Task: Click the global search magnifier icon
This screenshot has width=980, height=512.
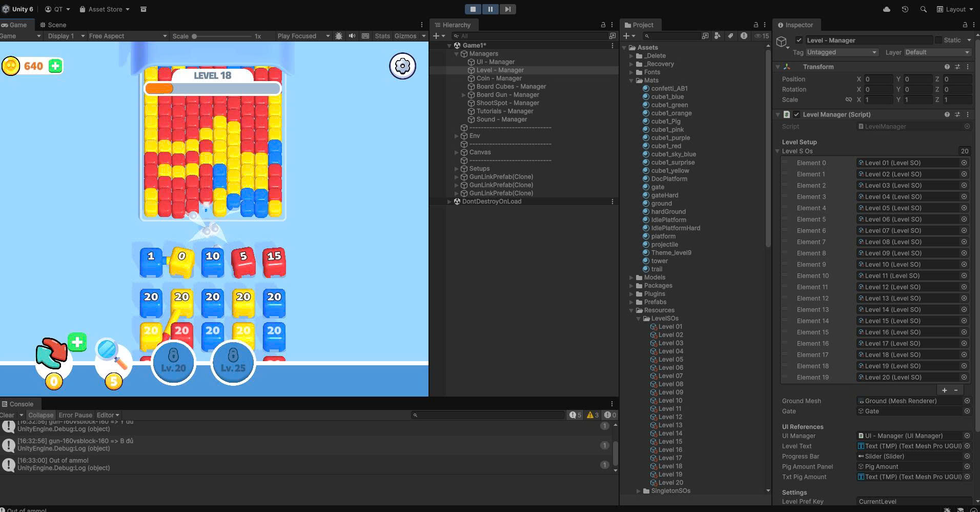Action: 923,9
